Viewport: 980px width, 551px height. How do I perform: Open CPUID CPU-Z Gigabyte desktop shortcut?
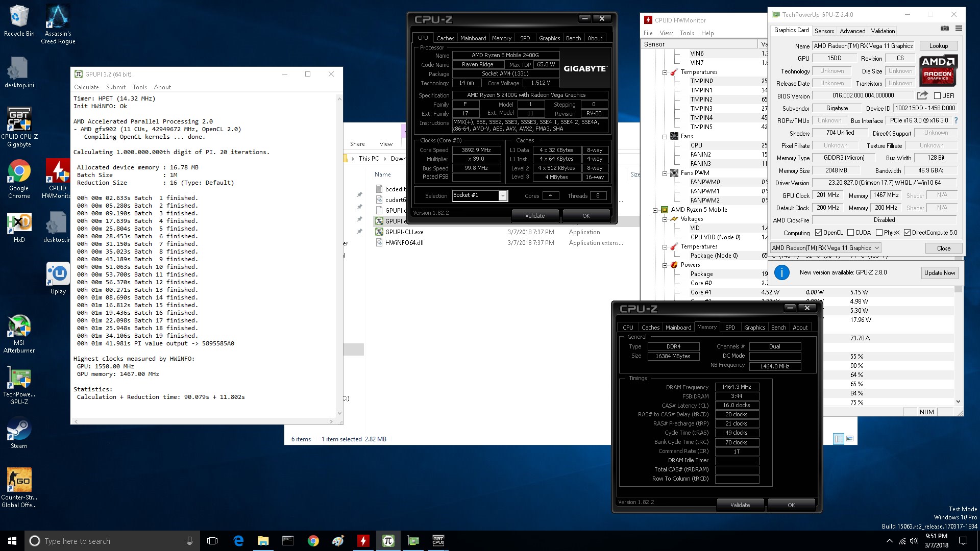[x=19, y=127]
